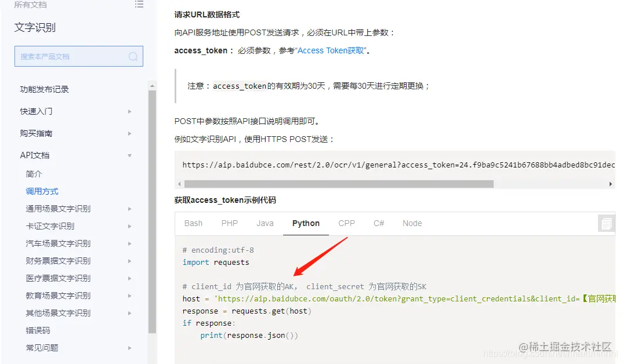Click the 'print(response.json())' code line
Image resolution: width=623 pixels, height=364 pixels.
coord(249,336)
